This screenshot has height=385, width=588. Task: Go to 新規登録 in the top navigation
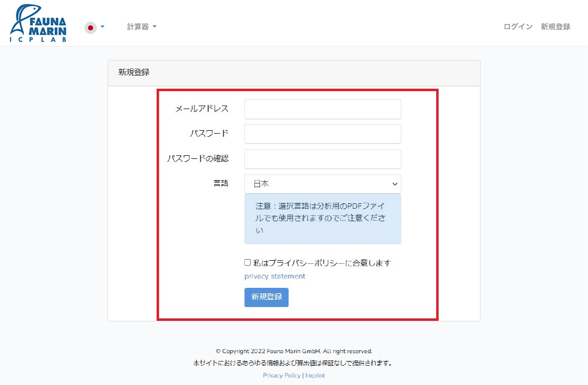tap(555, 27)
